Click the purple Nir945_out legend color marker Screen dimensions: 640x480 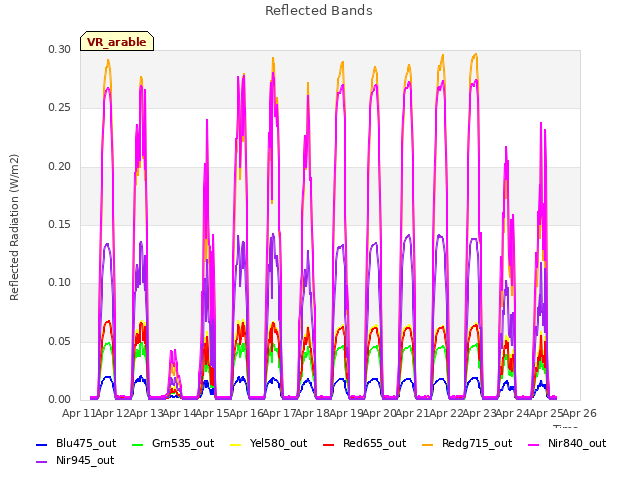(x=42, y=462)
